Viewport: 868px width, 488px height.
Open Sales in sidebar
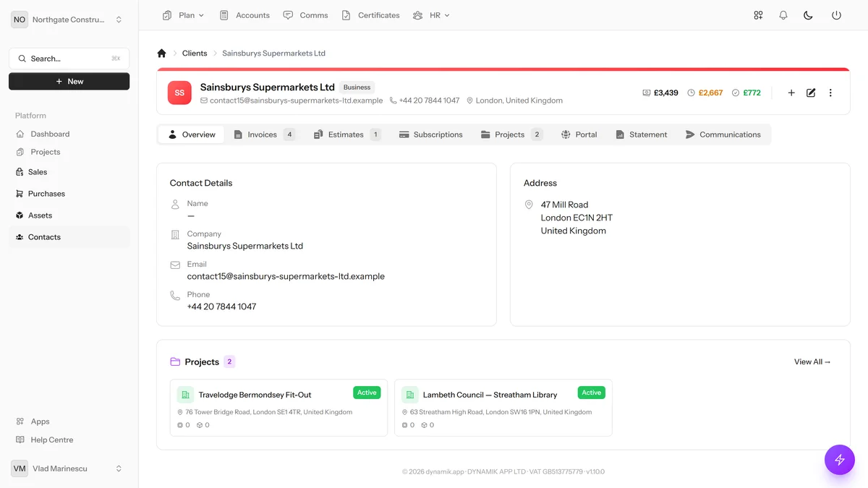pyautogui.click(x=69, y=172)
